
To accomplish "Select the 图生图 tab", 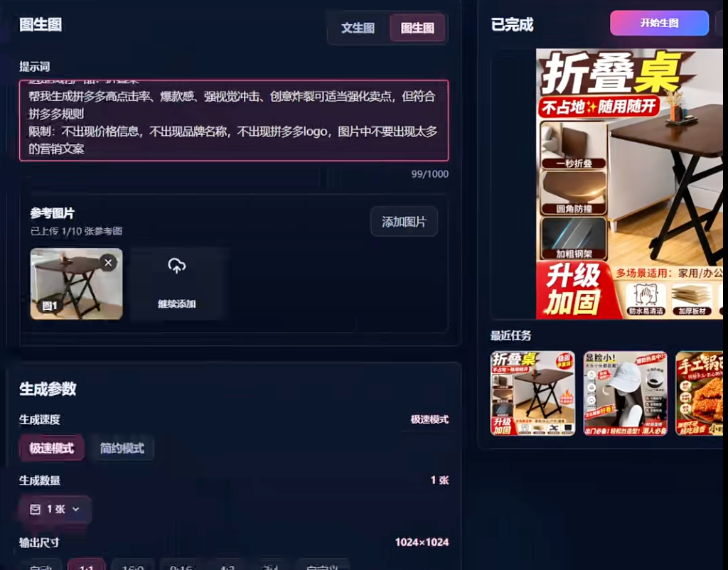I will tap(417, 28).
